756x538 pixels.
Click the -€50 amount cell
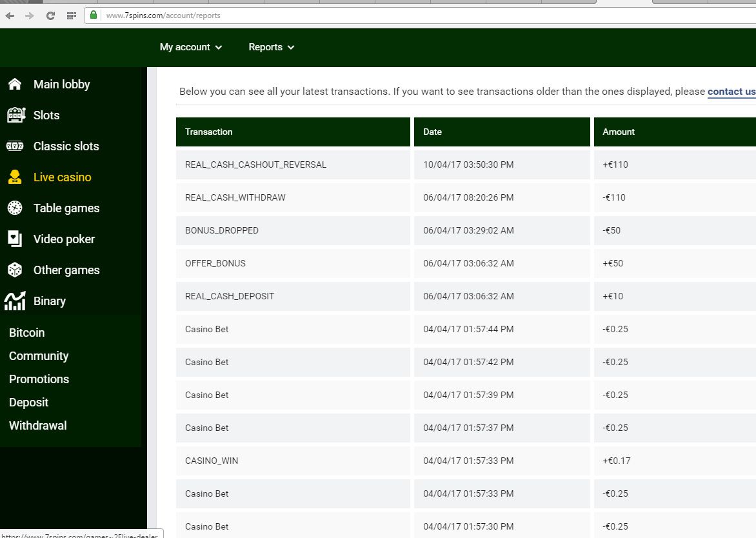[x=675, y=230]
